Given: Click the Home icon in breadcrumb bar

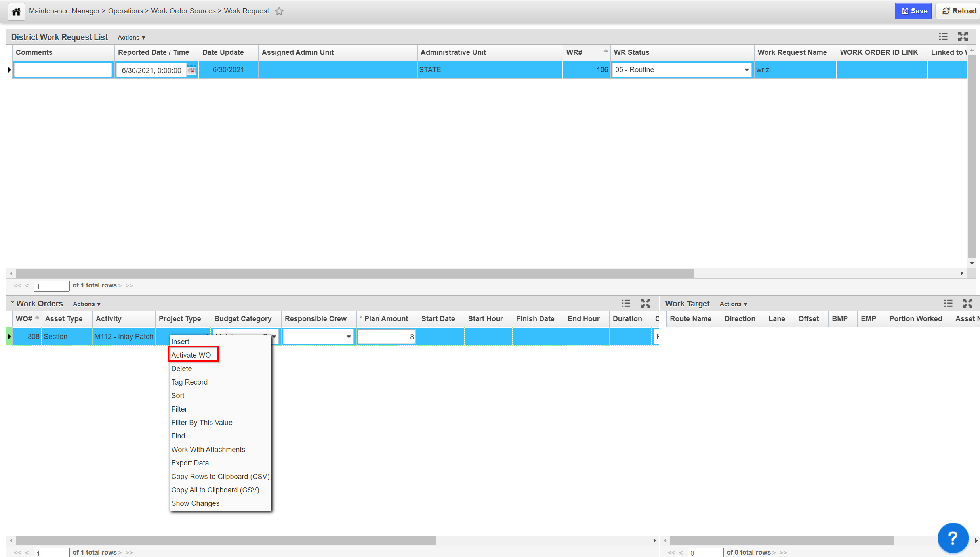Looking at the screenshot, I should pos(16,11).
